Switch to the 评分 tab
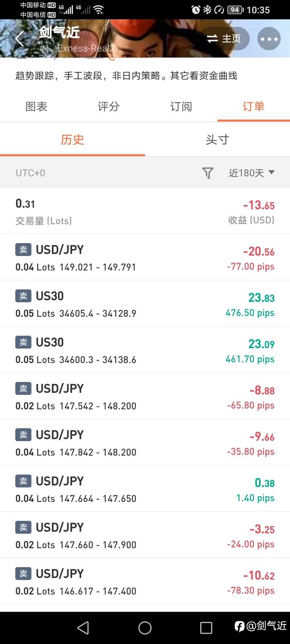 109,107
